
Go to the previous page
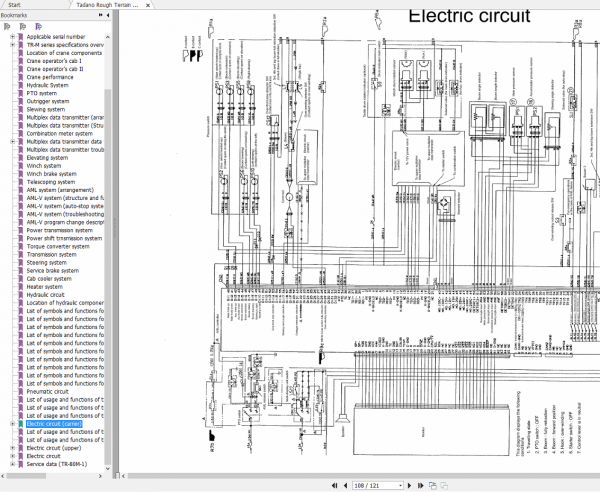pos(346,485)
